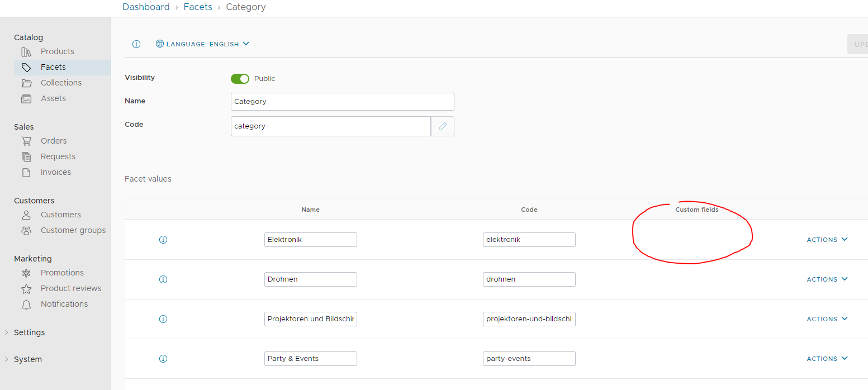Click the Promotions snowflake icon
The width and height of the screenshot is (868, 390).
coord(27,272)
